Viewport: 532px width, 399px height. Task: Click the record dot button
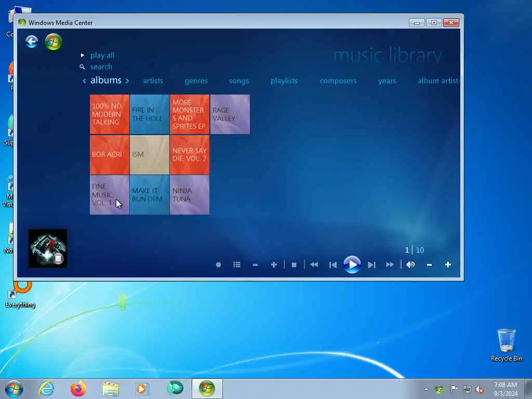point(219,265)
